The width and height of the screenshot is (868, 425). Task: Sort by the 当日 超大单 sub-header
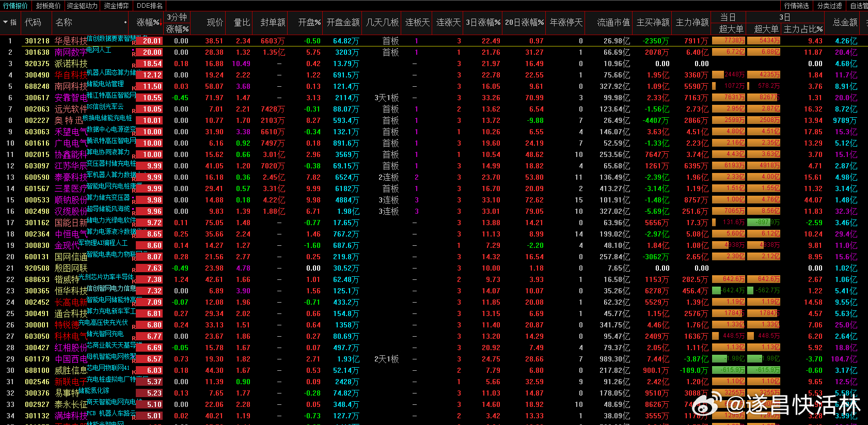[731, 29]
